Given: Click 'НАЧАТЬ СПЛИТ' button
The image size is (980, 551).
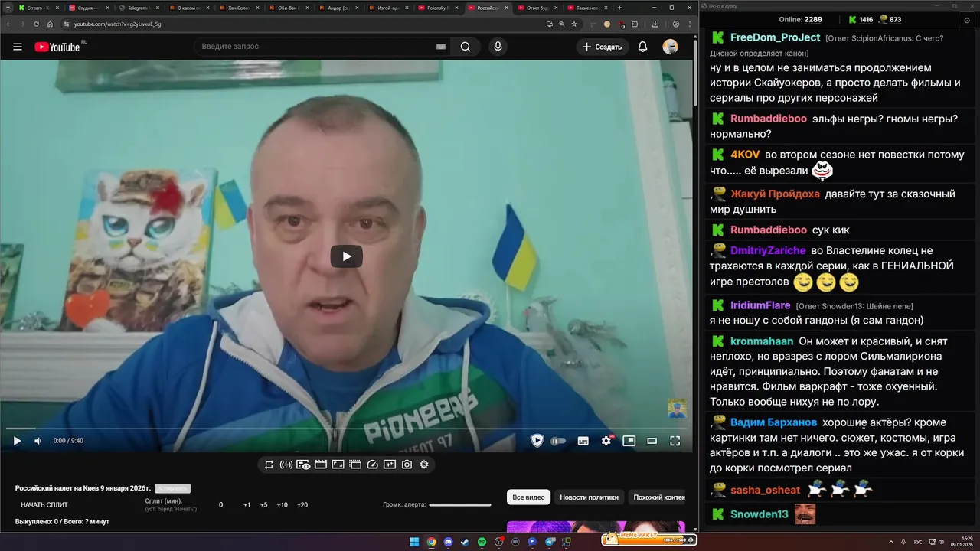Looking at the screenshot, I should [44, 505].
